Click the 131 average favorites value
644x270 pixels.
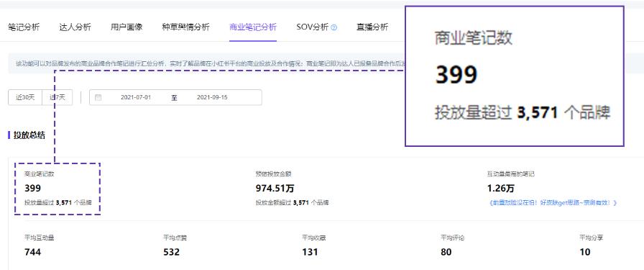coord(310,252)
